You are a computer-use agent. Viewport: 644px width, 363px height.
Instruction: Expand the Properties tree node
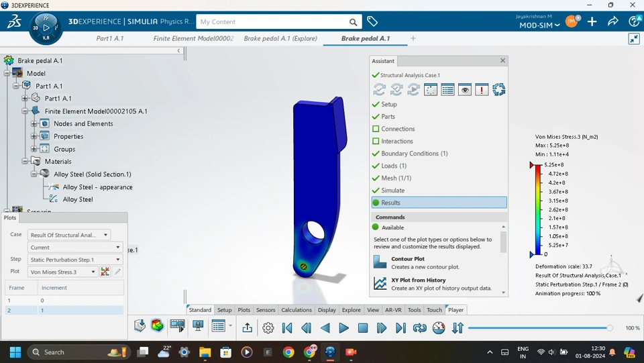(x=34, y=136)
